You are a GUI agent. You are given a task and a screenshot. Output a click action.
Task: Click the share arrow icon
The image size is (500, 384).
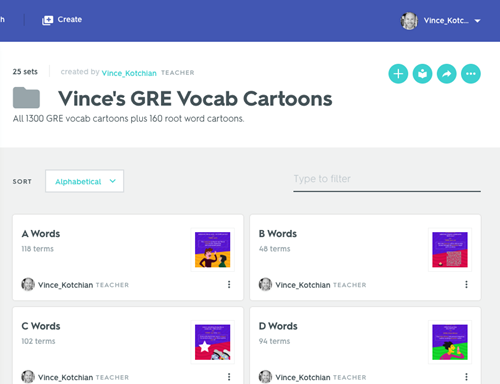(x=447, y=74)
